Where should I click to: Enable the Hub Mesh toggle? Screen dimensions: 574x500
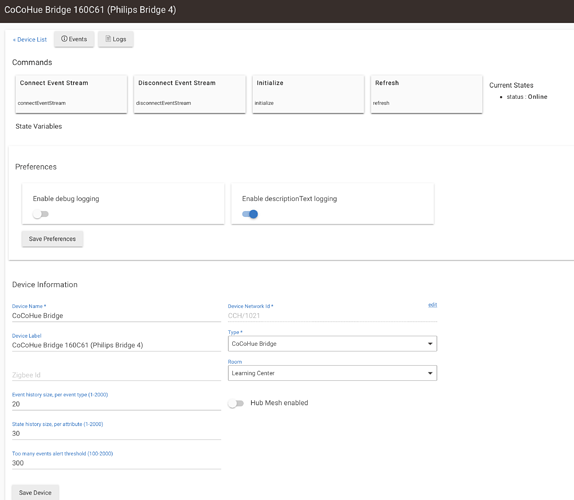tap(236, 403)
